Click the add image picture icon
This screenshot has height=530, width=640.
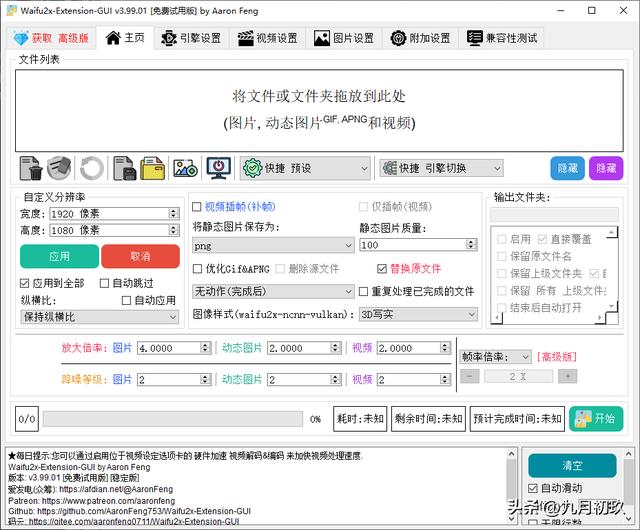click(x=185, y=168)
